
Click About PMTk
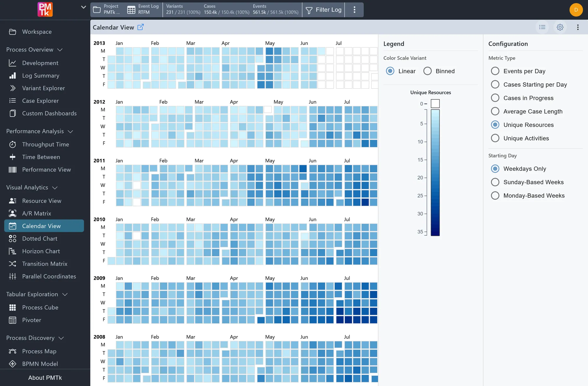(x=45, y=378)
